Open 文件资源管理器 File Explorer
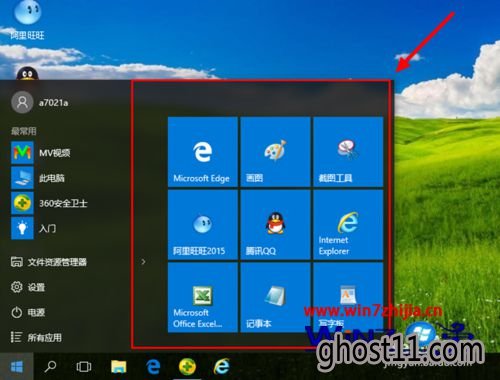 (49, 262)
